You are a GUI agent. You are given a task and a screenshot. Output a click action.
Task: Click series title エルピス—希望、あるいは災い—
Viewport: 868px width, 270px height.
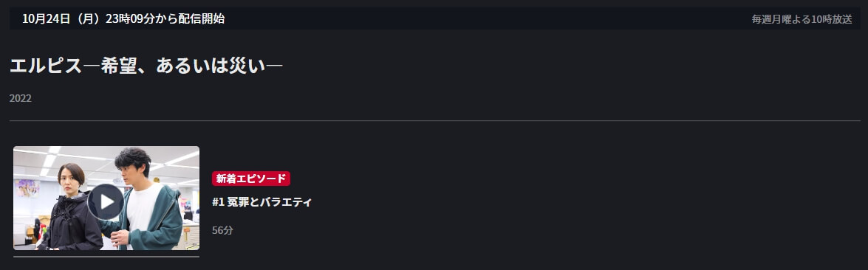(146, 66)
